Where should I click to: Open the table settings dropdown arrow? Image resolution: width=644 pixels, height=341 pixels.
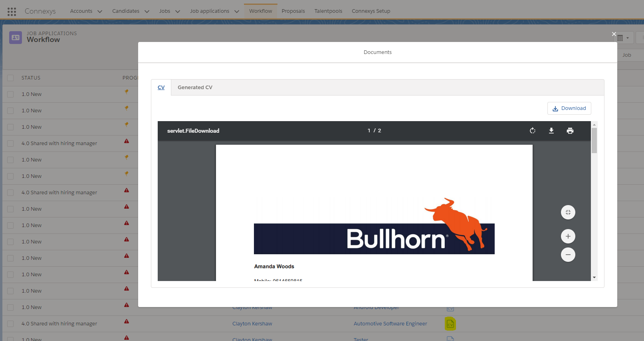[628, 38]
